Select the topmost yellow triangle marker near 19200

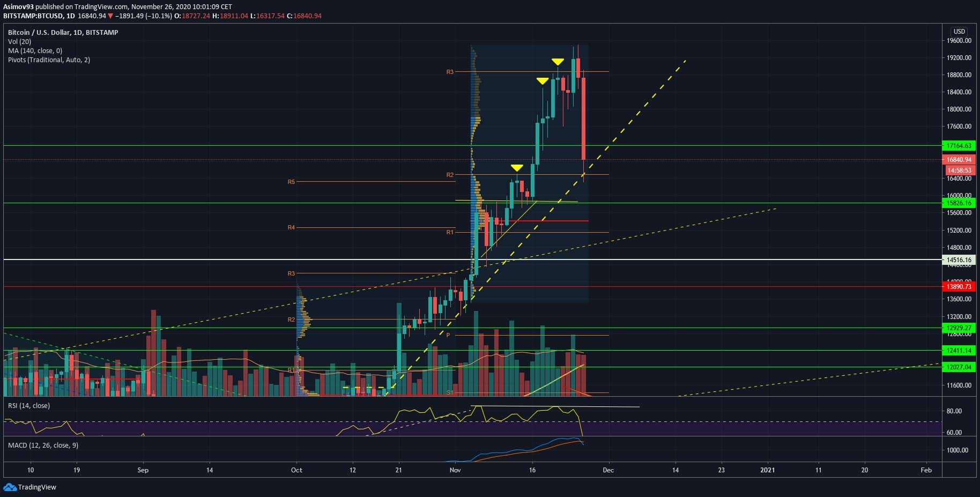pos(558,62)
